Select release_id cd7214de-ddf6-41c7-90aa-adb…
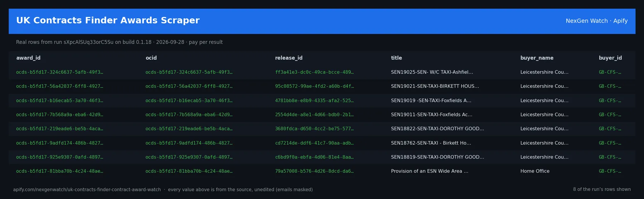 tap(314, 143)
